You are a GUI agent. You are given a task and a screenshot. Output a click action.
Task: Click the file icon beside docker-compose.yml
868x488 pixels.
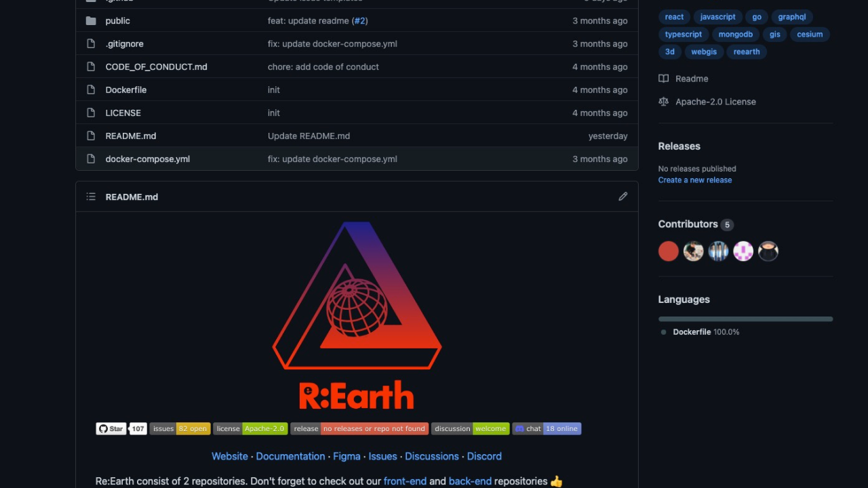[x=91, y=159]
